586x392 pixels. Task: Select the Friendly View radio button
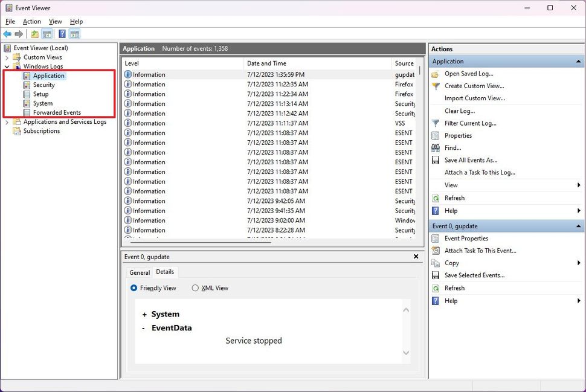[134, 288]
